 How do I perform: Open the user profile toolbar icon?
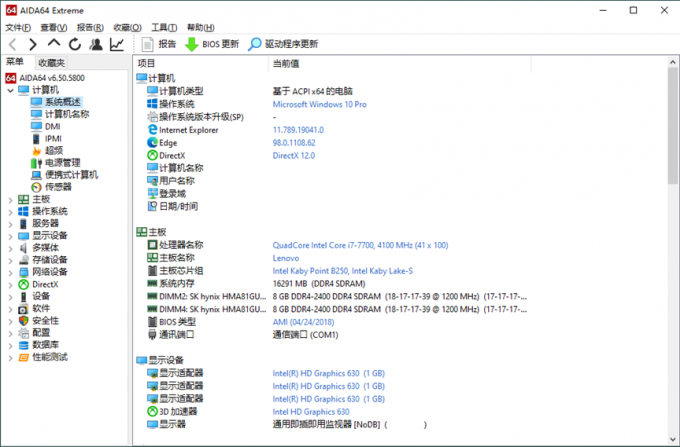point(96,44)
